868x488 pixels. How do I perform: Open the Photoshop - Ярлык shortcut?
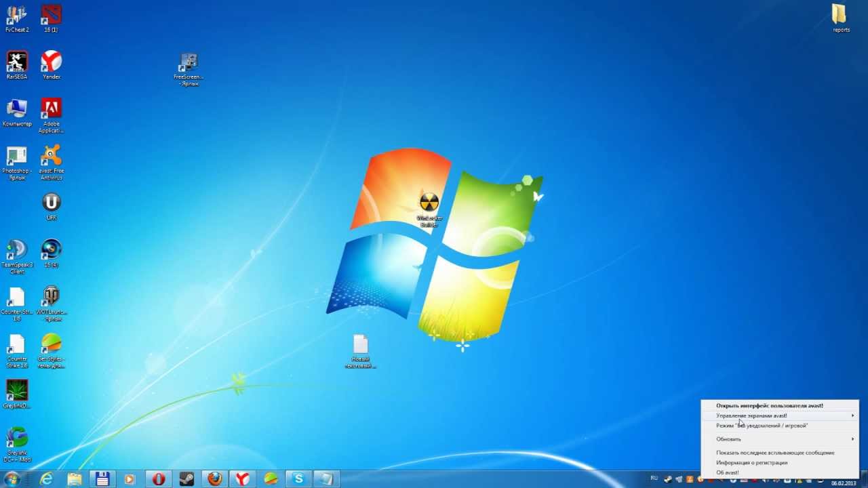pos(17,163)
